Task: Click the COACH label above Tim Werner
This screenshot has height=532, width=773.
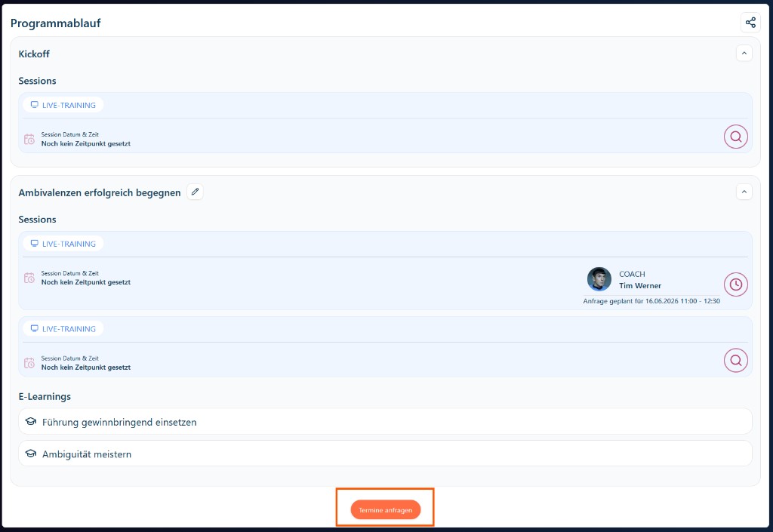Action: coord(632,275)
